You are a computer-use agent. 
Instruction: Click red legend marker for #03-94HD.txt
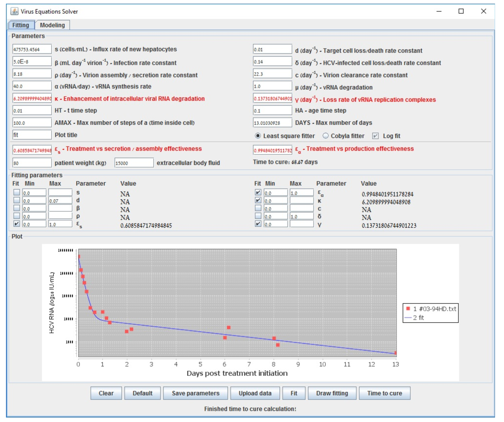pos(408,308)
